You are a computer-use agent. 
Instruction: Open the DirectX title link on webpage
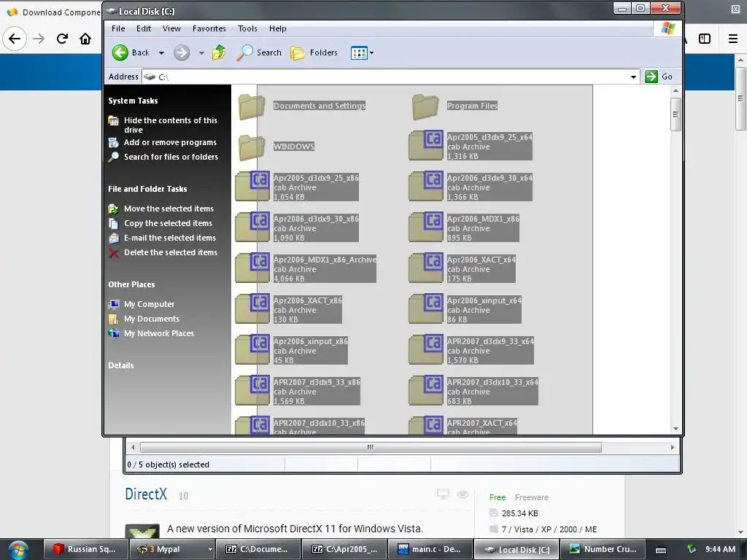click(146, 494)
